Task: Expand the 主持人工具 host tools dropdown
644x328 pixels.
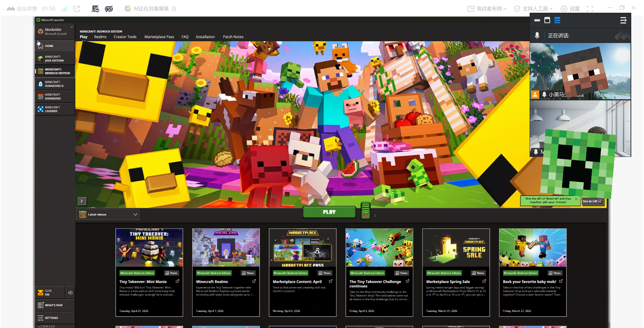Action: (x=533, y=9)
